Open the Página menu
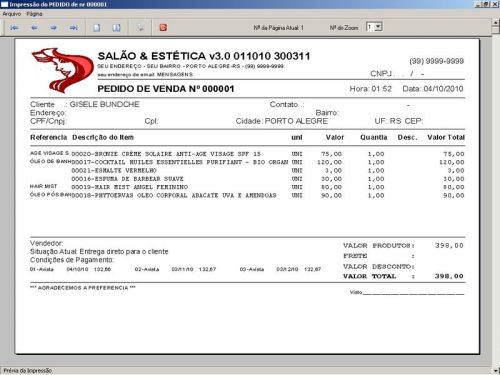 coord(34,14)
